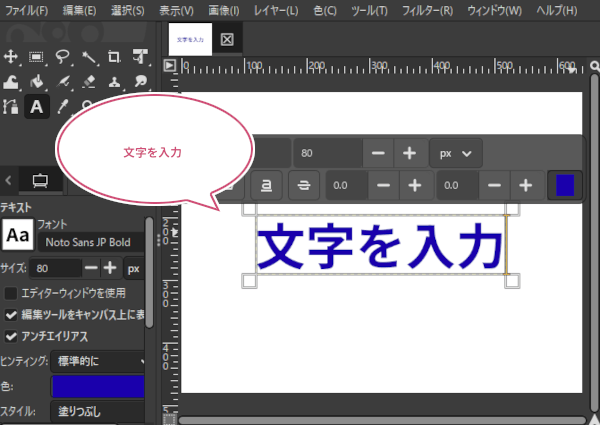Toggle 'エディターウィンドウを使用' checkbox
The image size is (600, 425).
coord(11,293)
